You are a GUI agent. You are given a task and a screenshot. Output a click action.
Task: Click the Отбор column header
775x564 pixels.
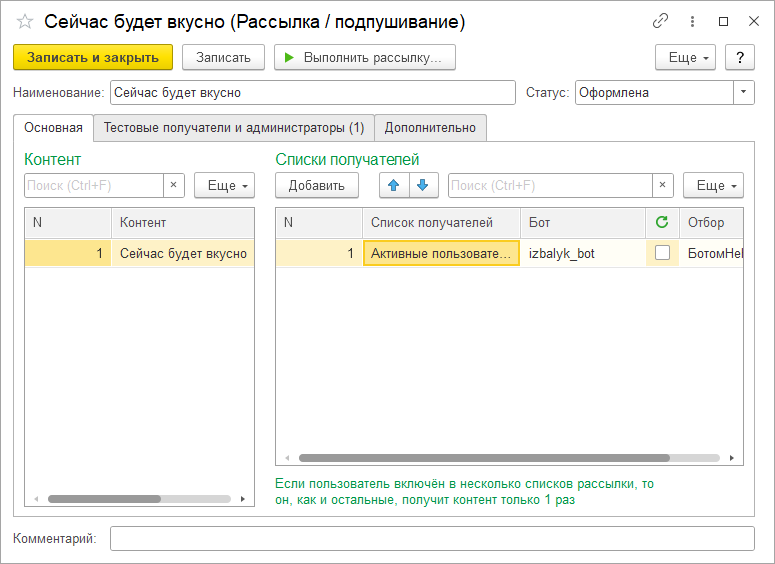(x=711, y=222)
